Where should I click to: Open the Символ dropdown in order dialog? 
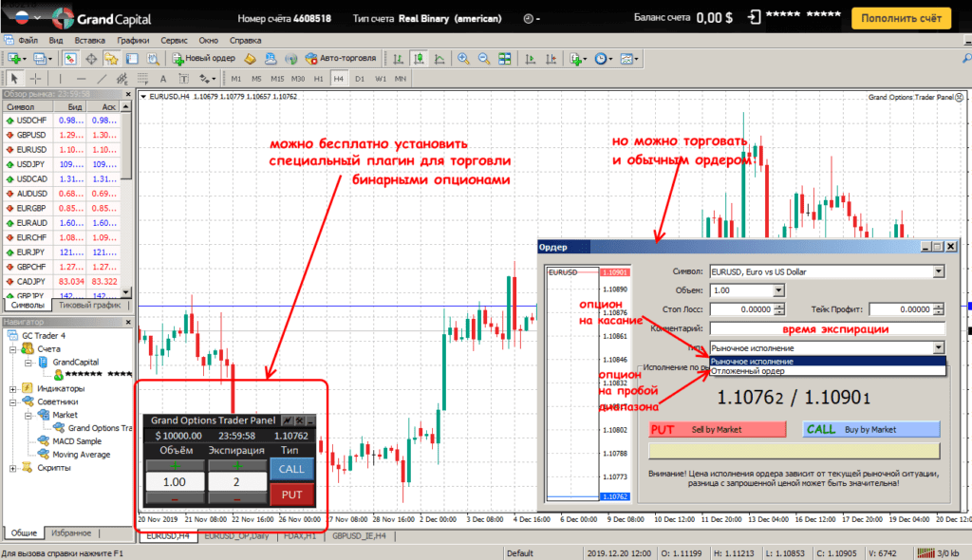pos(939,271)
